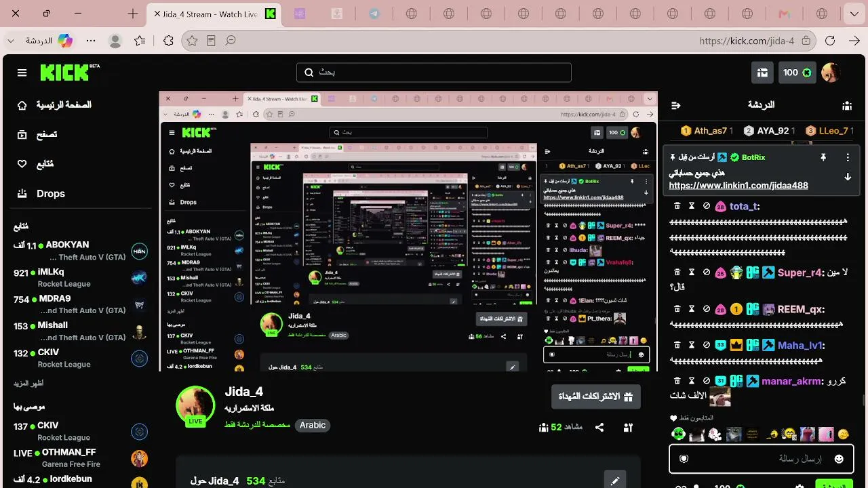
Task: Ban tota_t using the ban icon
Action: (x=707, y=206)
